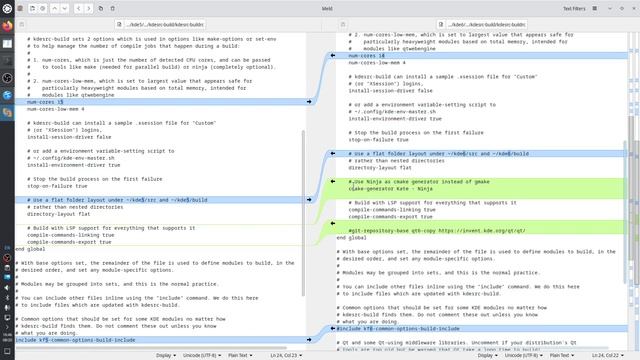
Task: Click left arrow beside num-cores 16 line
Action: [333, 55]
